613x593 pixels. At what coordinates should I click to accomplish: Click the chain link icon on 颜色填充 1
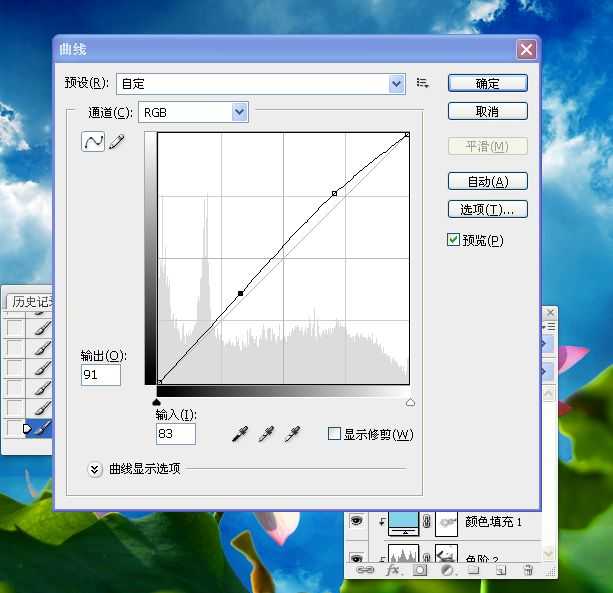click(427, 521)
